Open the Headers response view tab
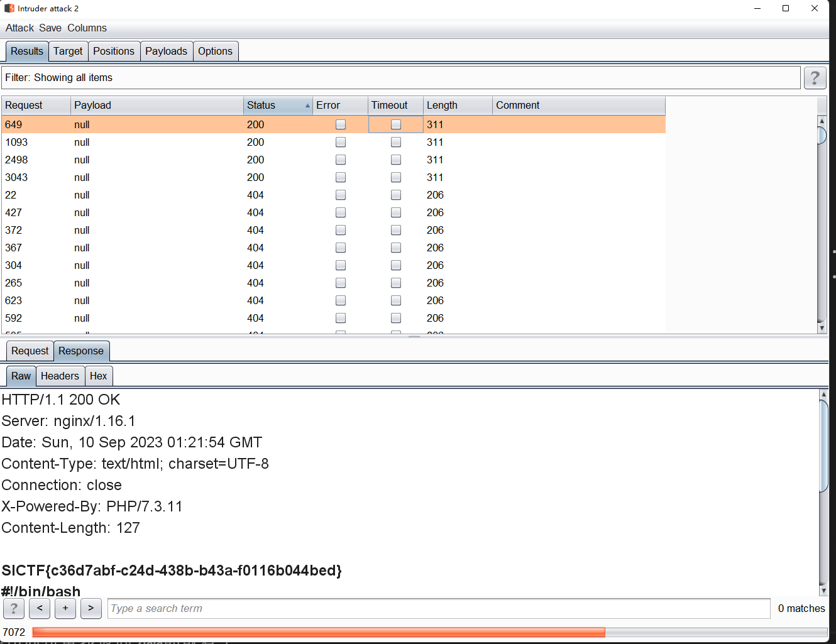Viewport: 836px width, 644px height. [60, 376]
